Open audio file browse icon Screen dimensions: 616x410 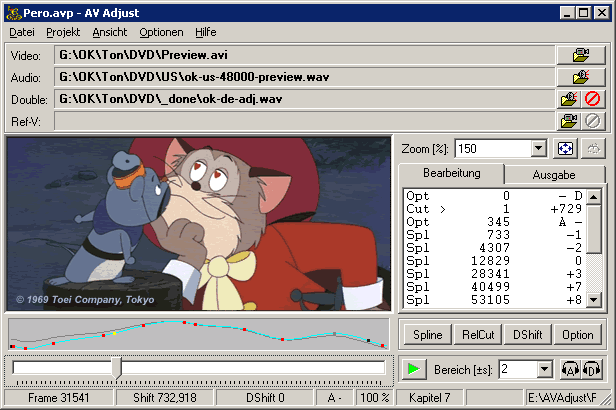(581, 77)
